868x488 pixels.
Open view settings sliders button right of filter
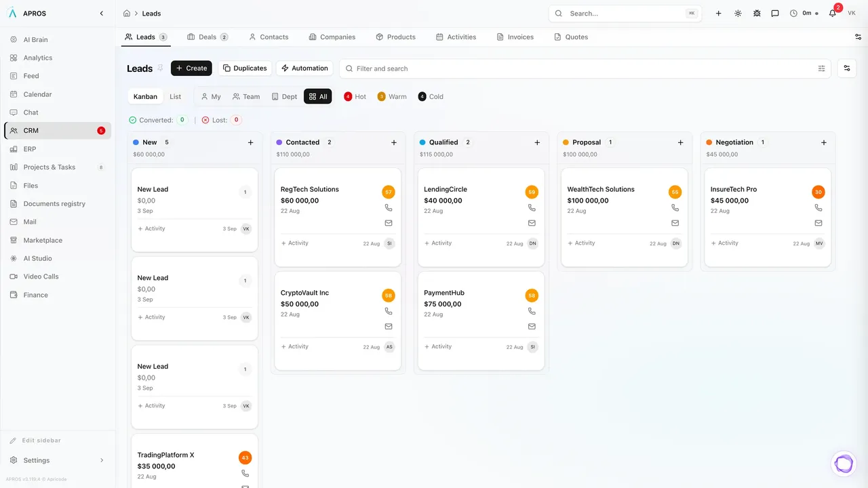pos(847,68)
